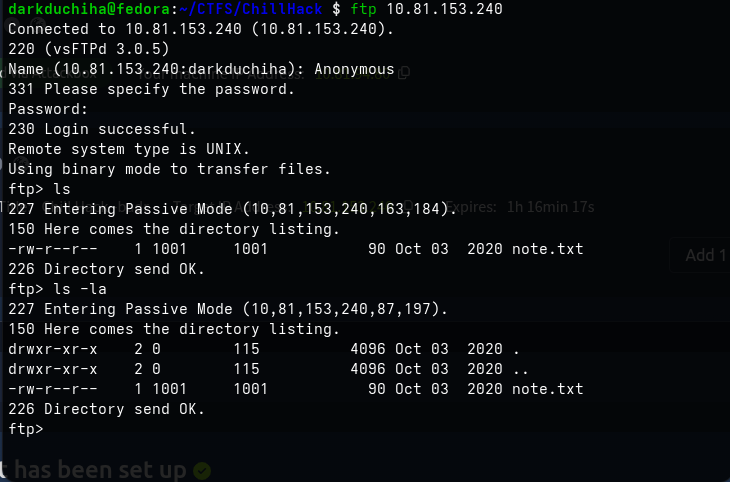The height and width of the screenshot is (482, 730).
Task: Click the ftp 10.81.153.240 command text
Action: pos(426,8)
